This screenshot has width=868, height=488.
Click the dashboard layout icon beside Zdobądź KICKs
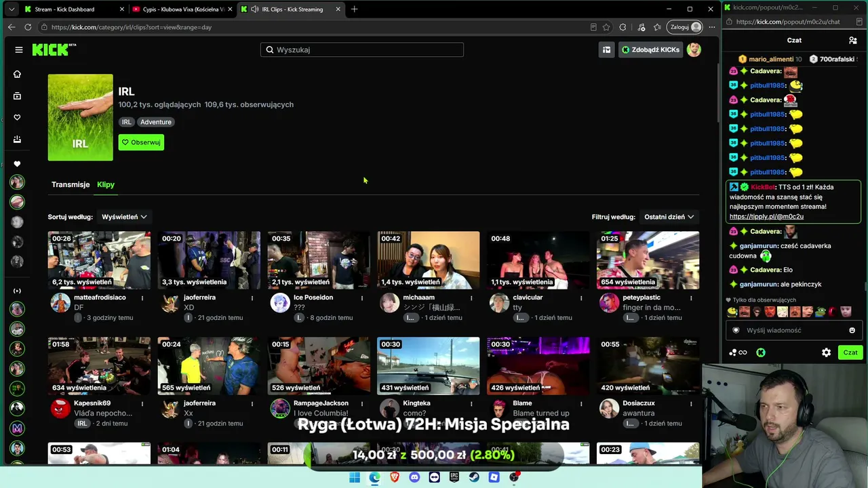(607, 49)
